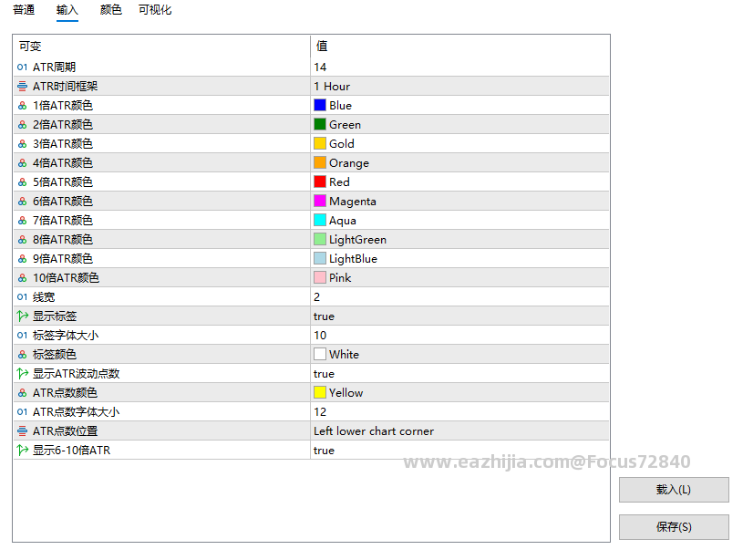743x560 pixels.
Task: Click the color icon beside 3倍ATR颜色
Action: click(x=22, y=144)
